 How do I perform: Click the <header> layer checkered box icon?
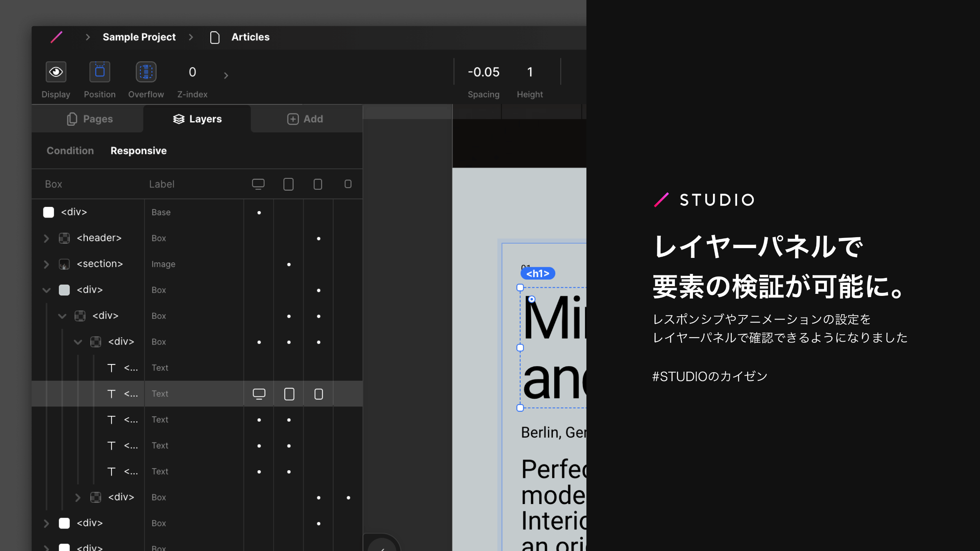click(65, 238)
